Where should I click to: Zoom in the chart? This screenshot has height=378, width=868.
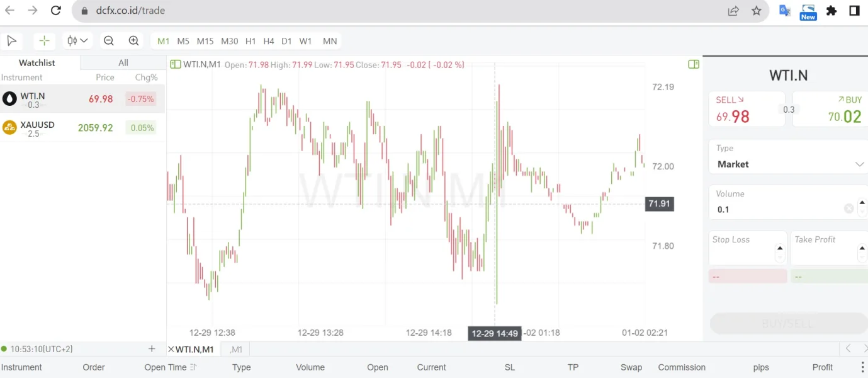[133, 41]
